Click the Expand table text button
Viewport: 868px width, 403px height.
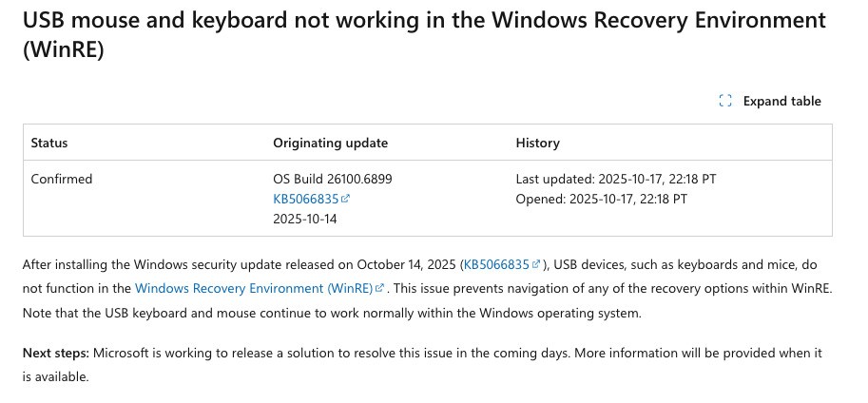[781, 101]
